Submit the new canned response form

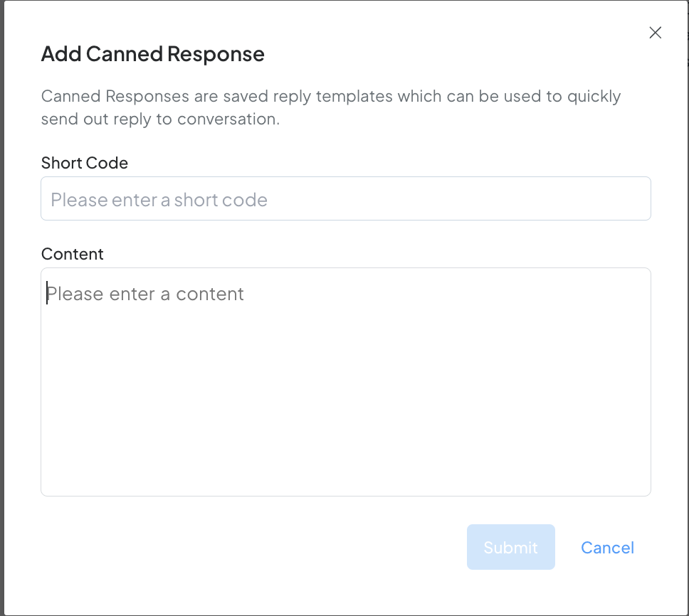[510, 548]
